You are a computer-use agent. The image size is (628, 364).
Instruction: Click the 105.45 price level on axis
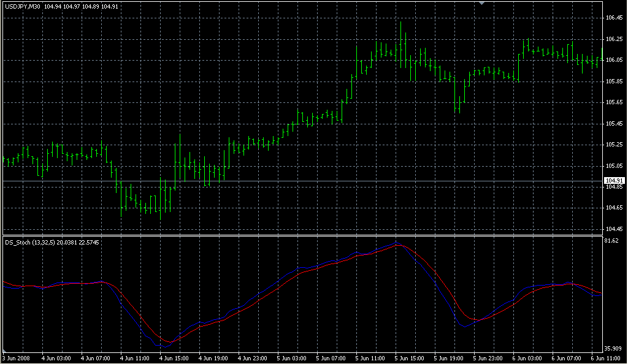tap(613, 124)
